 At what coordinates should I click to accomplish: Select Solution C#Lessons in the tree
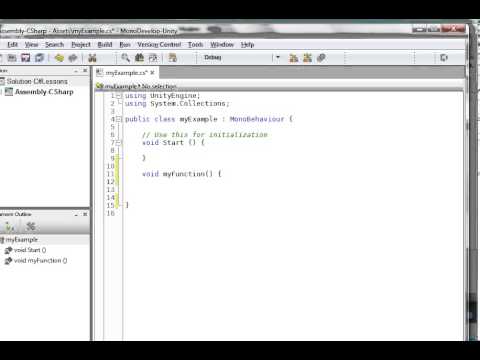point(37,81)
